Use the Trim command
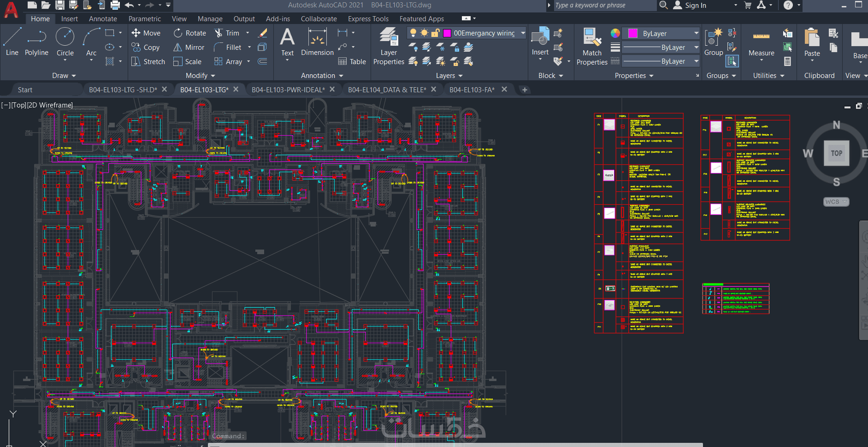Screen dimensions: 868x447 pyautogui.click(x=227, y=33)
